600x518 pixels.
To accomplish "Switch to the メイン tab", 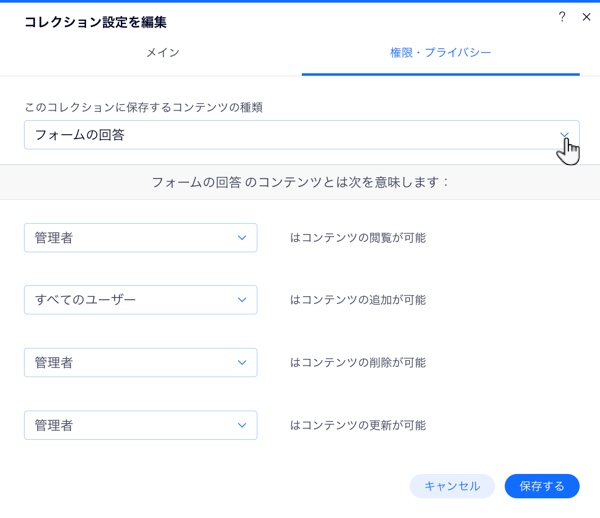I will pos(163,52).
